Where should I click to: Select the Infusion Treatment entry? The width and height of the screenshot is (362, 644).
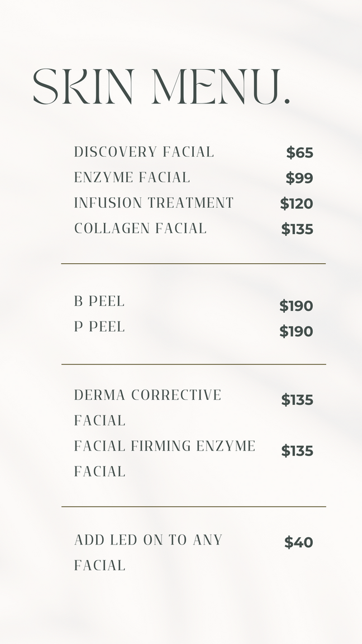click(x=154, y=203)
